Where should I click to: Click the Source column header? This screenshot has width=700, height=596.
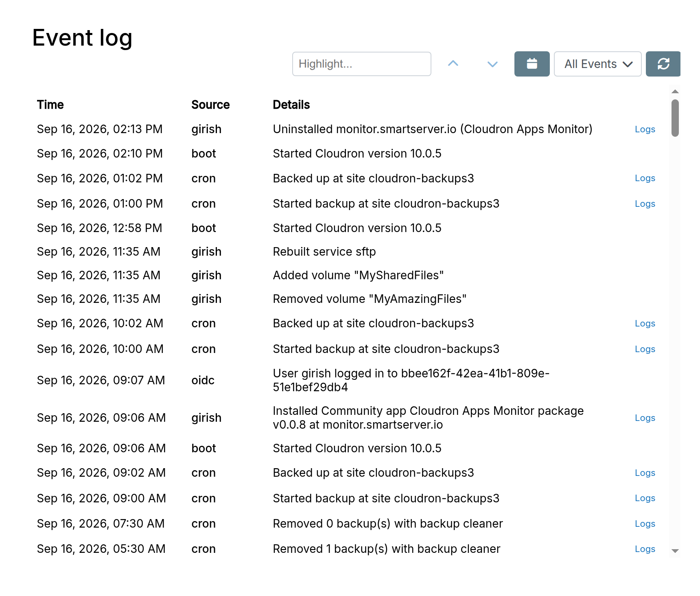pyautogui.click(x=210, y=105)
